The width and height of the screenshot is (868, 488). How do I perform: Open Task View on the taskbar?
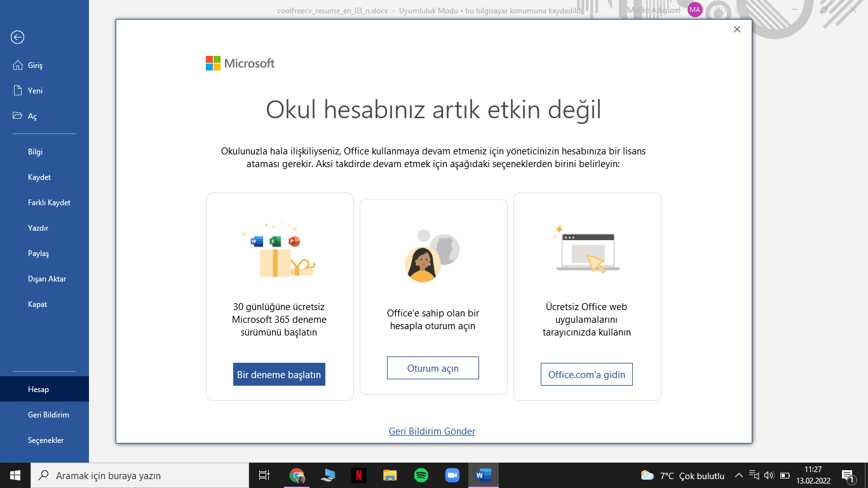[264, 475]
